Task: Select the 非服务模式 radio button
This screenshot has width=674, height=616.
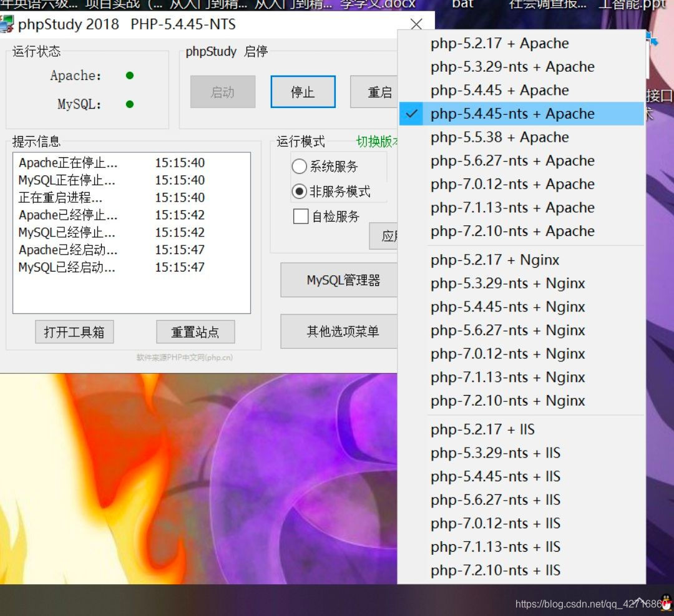Action: coord(300,192)
